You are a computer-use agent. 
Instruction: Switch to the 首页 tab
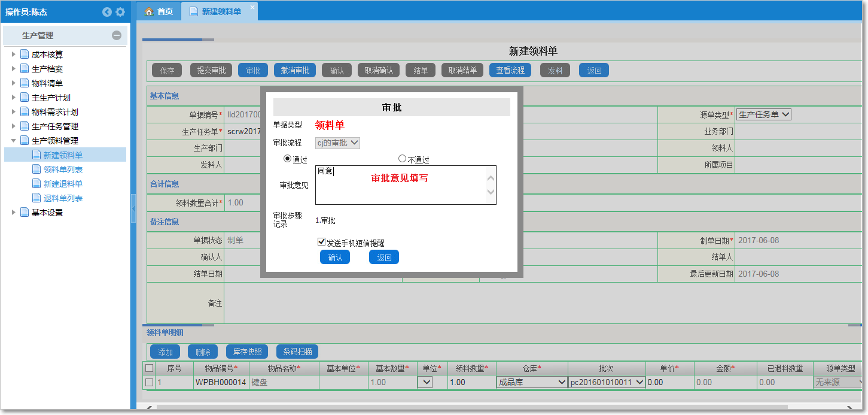coord(163,11)
